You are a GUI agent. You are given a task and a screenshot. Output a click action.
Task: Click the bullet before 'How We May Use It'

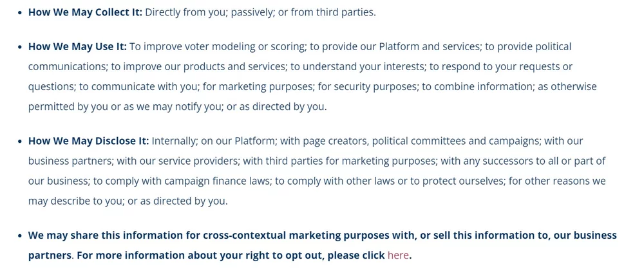click(19, 48)
